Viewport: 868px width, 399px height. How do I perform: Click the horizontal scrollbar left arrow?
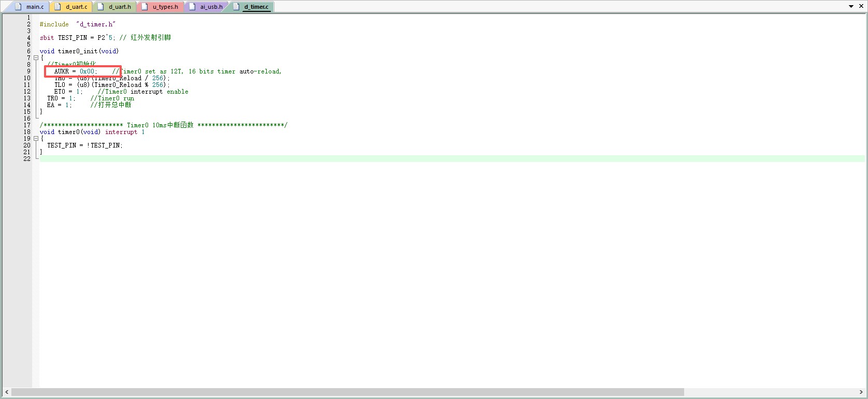pyautogui.click(x=7, y=392)
